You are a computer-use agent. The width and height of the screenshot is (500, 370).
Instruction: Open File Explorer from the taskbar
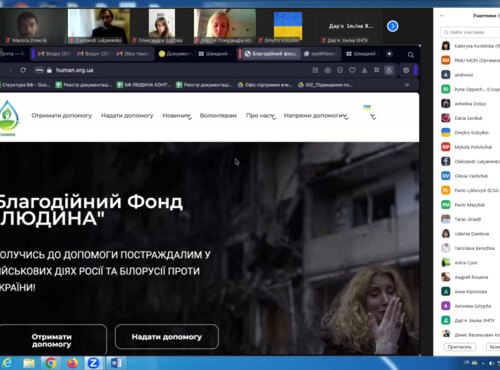(x=29, y=363)
